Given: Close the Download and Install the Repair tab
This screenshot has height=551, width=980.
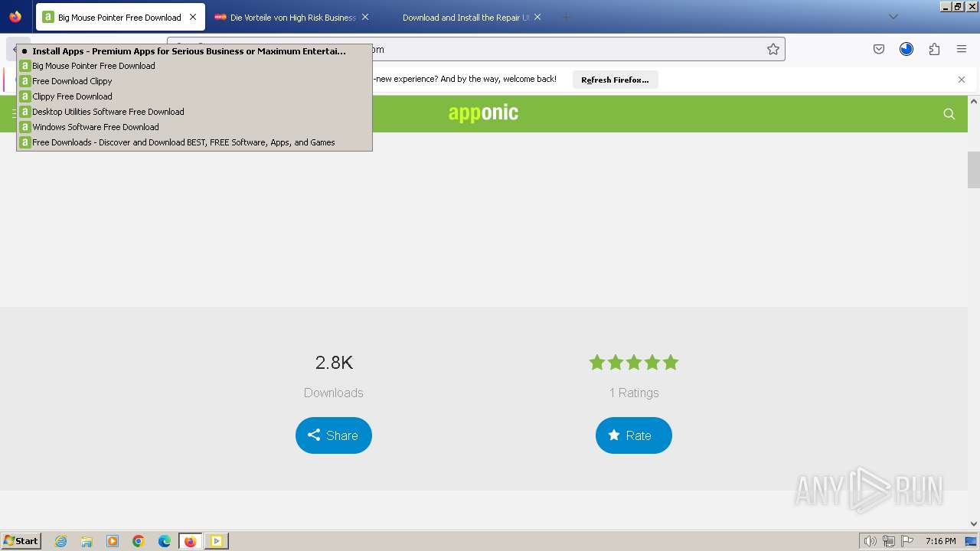Looking at the screenshot, I should [537, 17].
